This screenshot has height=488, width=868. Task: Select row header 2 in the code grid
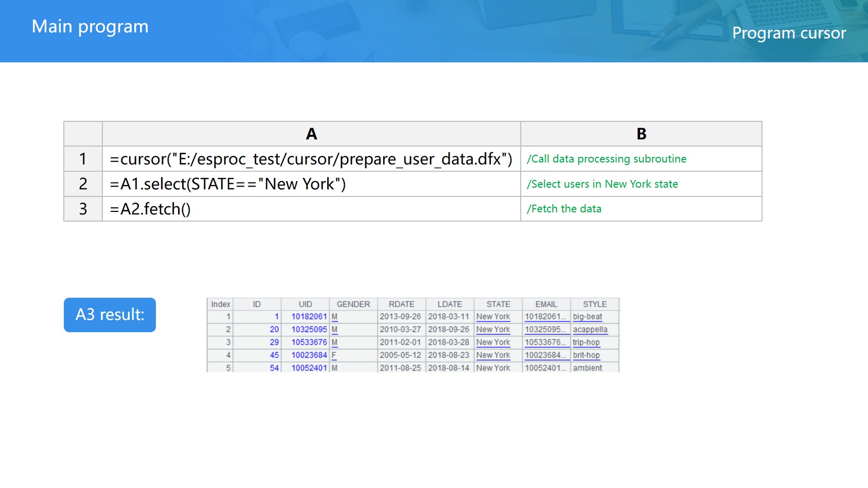[83, 184]
